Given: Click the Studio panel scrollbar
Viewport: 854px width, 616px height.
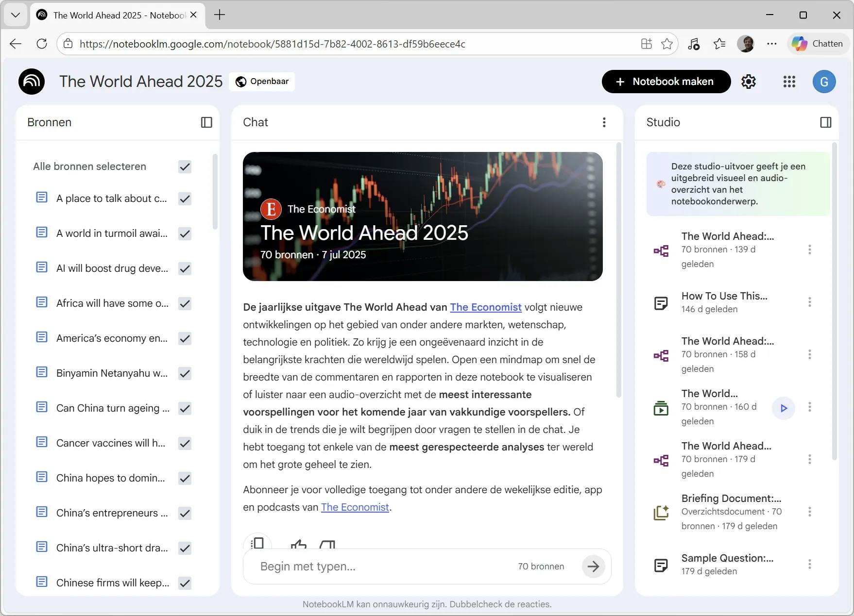Looking at the screenshot, I should click(x=835, y=301).
